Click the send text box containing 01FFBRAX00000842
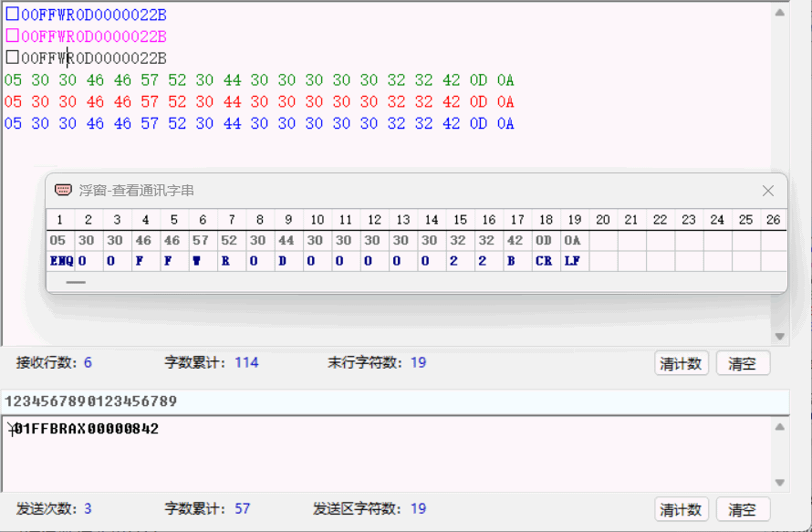The width and height of the screenshot is (812, 532). pyautogui.click(x=386, y=454)
